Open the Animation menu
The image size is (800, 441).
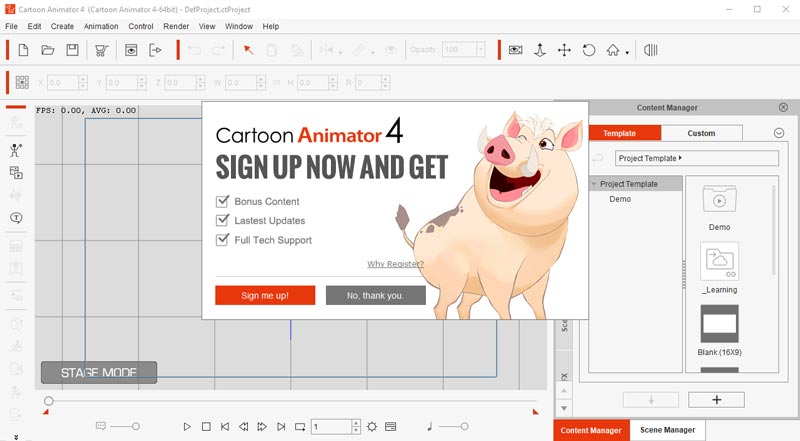101,26
